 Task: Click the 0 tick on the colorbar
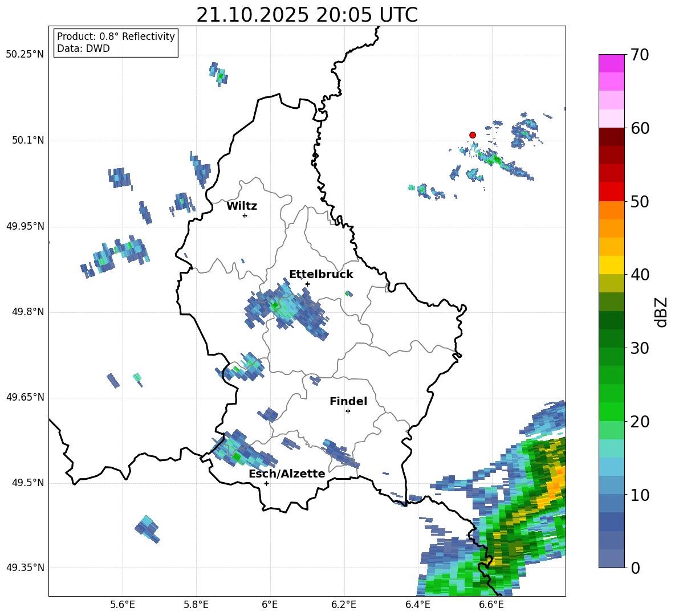635,568
